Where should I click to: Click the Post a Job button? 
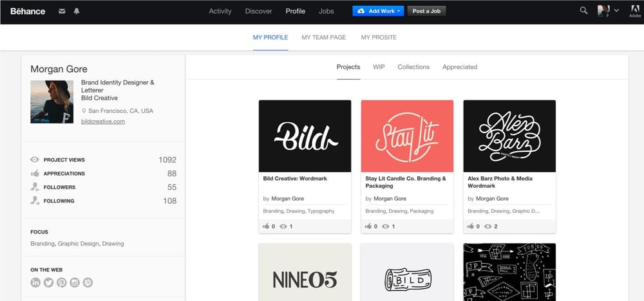426,11
